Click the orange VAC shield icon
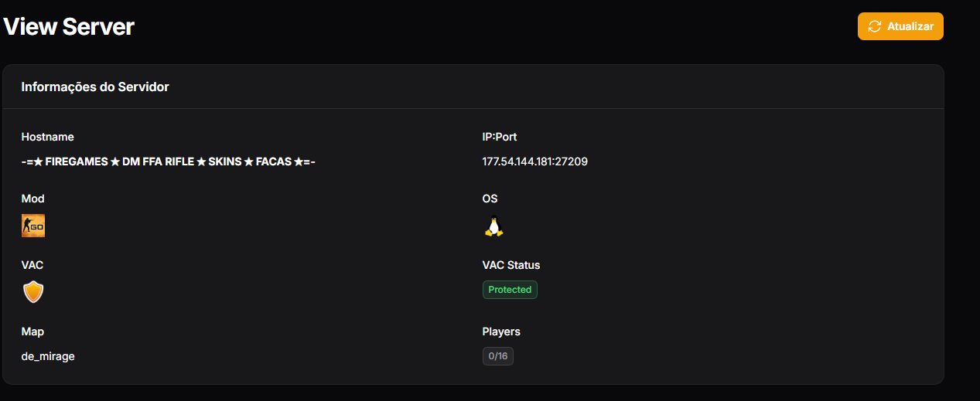 33,291
